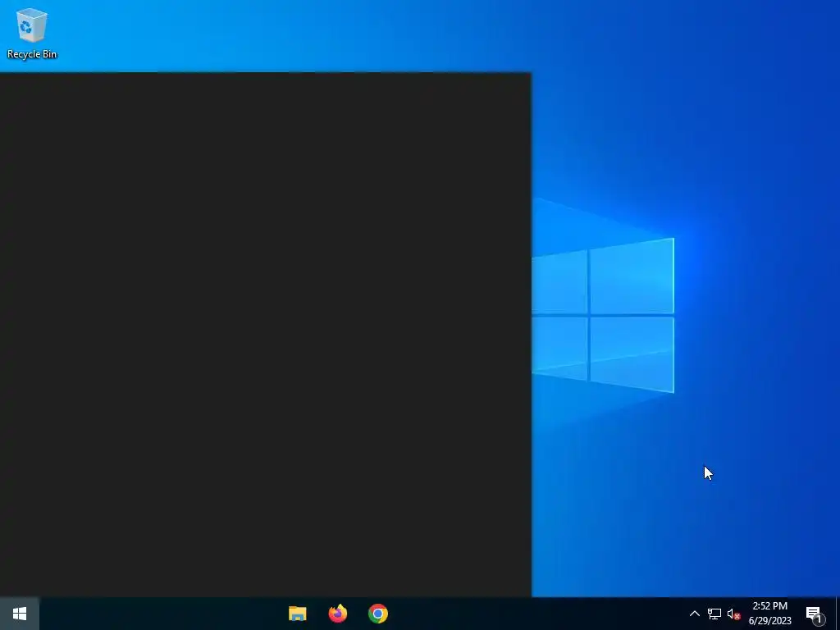Show hidden system tray icons
Viewport: 840px width, 630px height.
pyautogui.click(x=694, y=614)
